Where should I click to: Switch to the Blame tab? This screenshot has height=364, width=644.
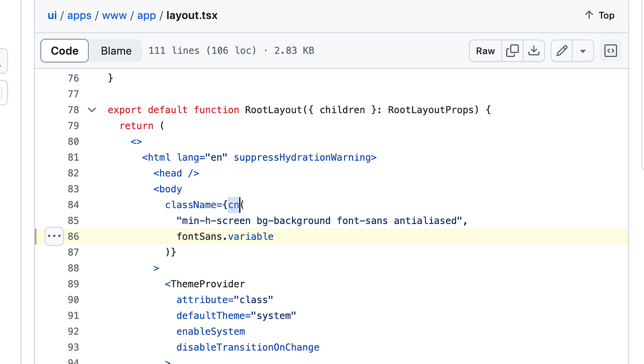pos(115,50)
